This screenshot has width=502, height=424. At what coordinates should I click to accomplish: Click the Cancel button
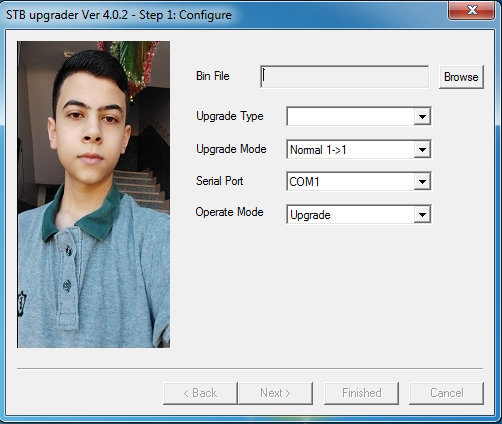(446, 393)
